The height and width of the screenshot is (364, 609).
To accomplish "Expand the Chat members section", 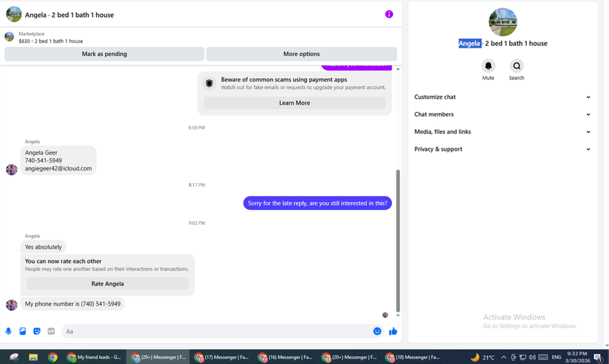I will tap(502, 115).
